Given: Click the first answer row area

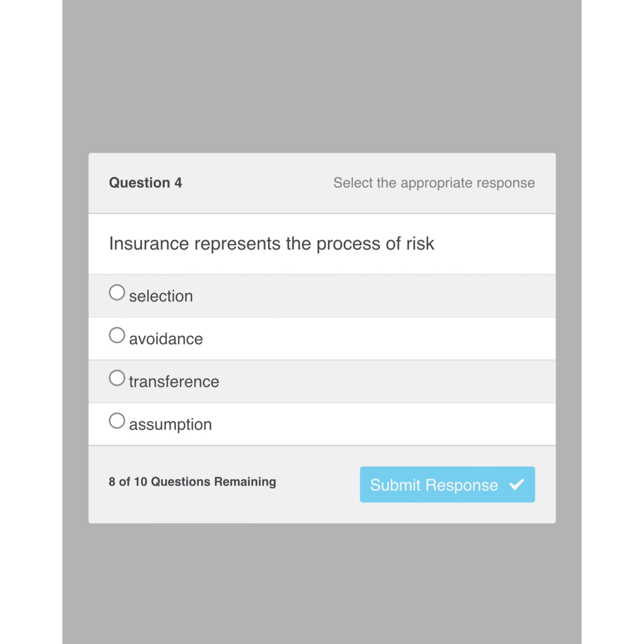Looking at the screenshot, I should pyautogui.click(x=322, y=295).
